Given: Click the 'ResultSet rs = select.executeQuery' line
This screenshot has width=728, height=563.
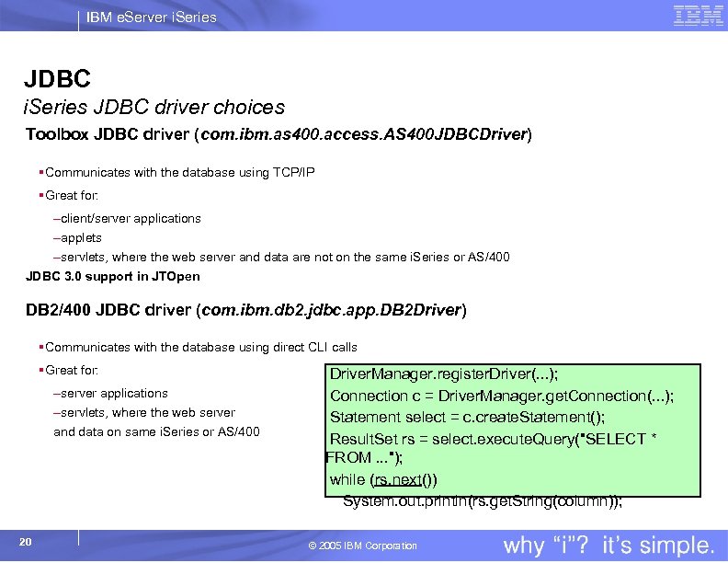Looking at the screenshot, I should [x=493, y=439].
